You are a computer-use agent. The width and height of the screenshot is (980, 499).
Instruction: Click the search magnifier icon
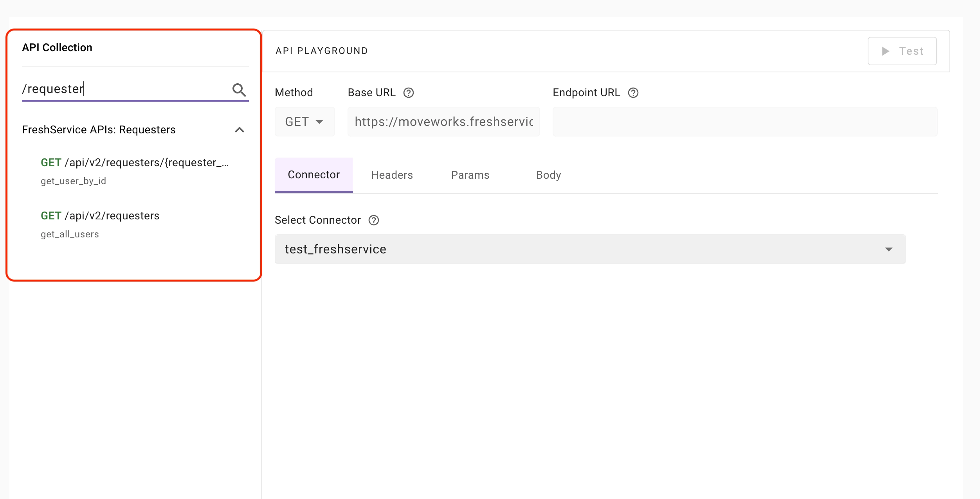point(239,90)
